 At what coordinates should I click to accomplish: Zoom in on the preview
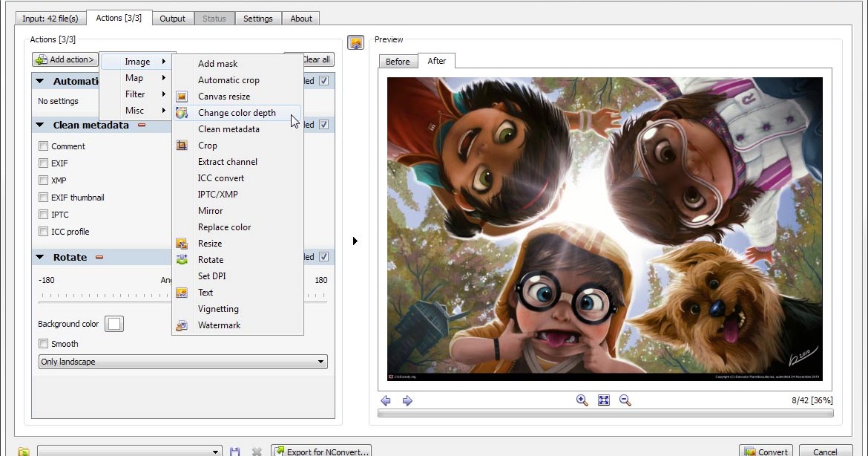[x=582, y=400]
